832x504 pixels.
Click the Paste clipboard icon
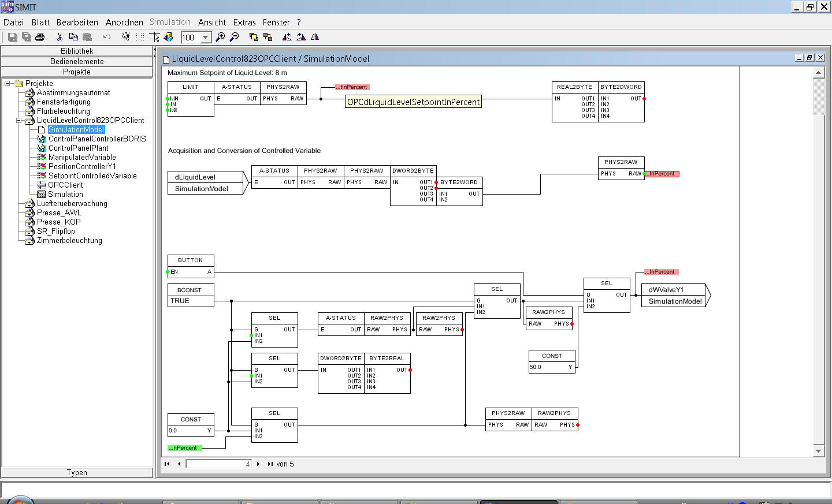coord(87,37)
